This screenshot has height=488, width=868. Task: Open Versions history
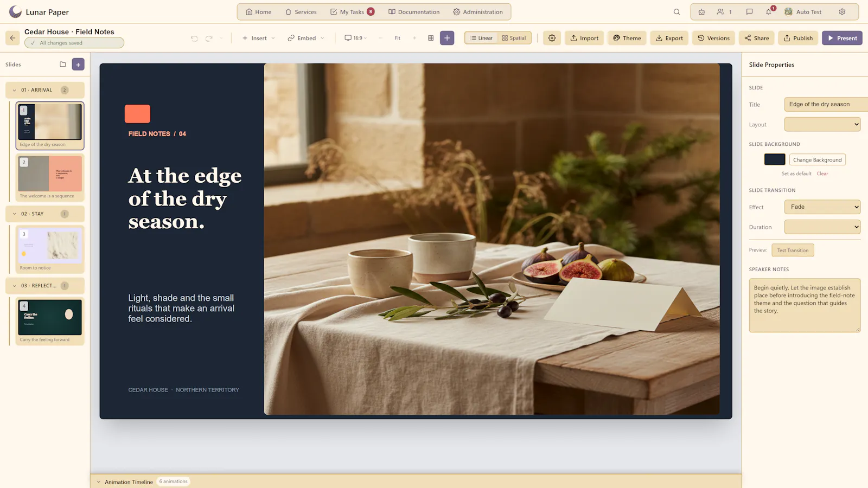click(713, 38)
